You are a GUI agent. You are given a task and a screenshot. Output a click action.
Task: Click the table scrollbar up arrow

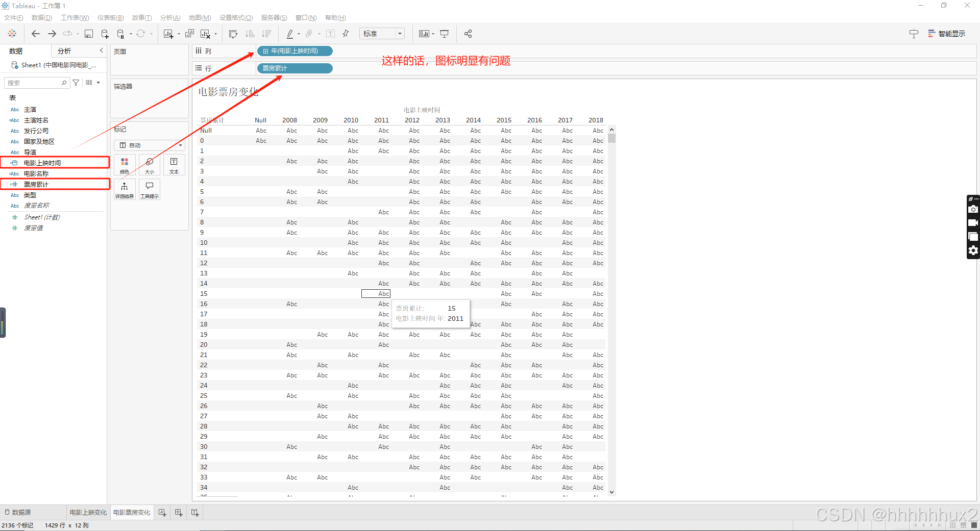click(611, 130)
